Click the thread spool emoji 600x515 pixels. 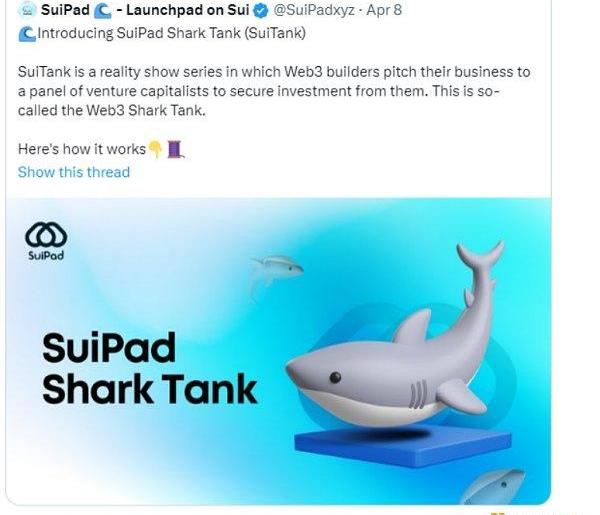point(174,149)
